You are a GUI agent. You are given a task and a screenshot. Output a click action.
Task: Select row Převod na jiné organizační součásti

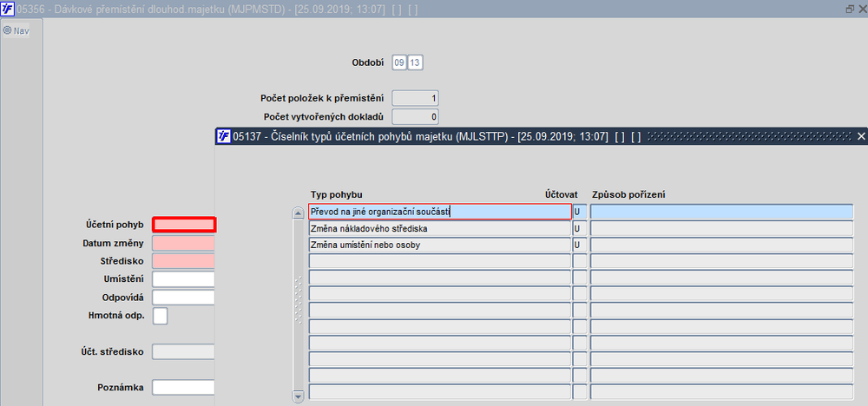(x=440, y=212)
